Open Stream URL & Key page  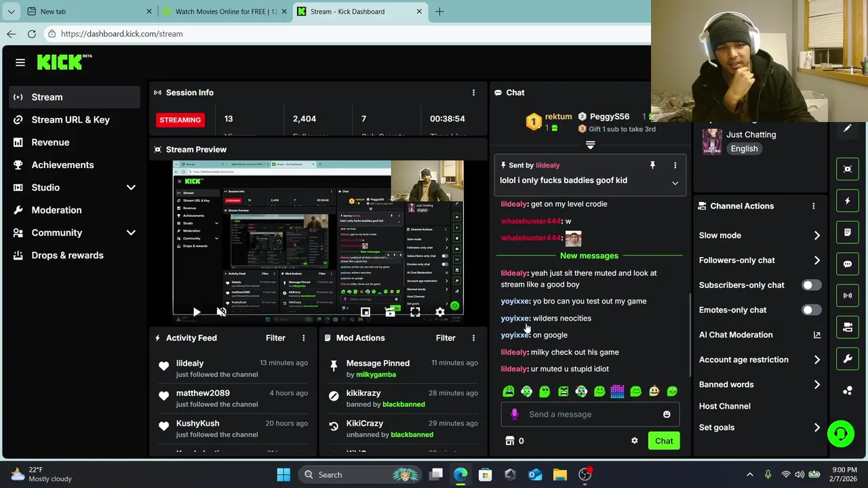point(75,120)
